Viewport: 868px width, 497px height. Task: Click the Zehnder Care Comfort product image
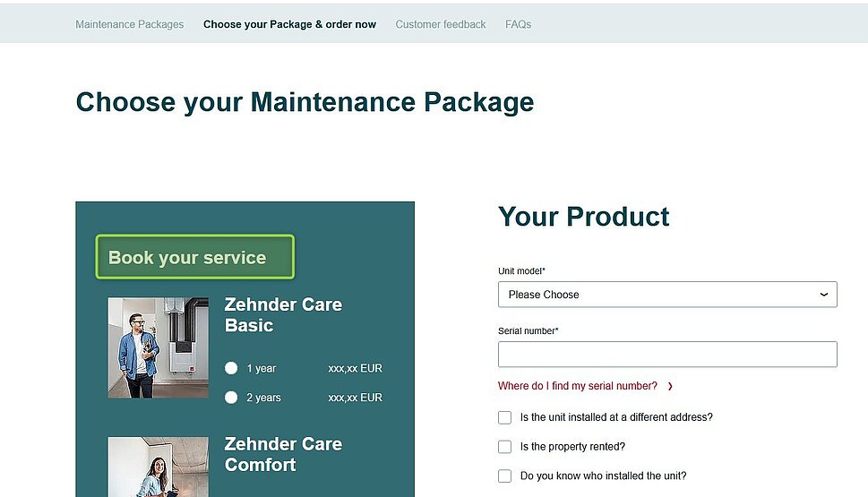coord(158,467)
